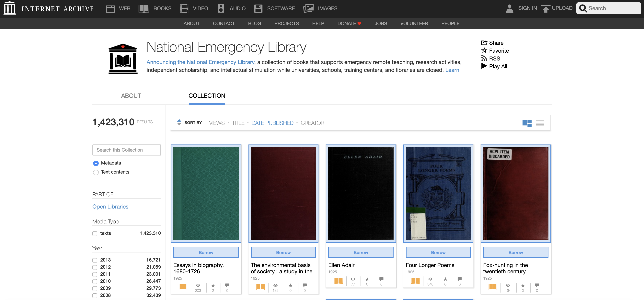
Task: Check the texts media type filter
Action: [x=95, y=233]
